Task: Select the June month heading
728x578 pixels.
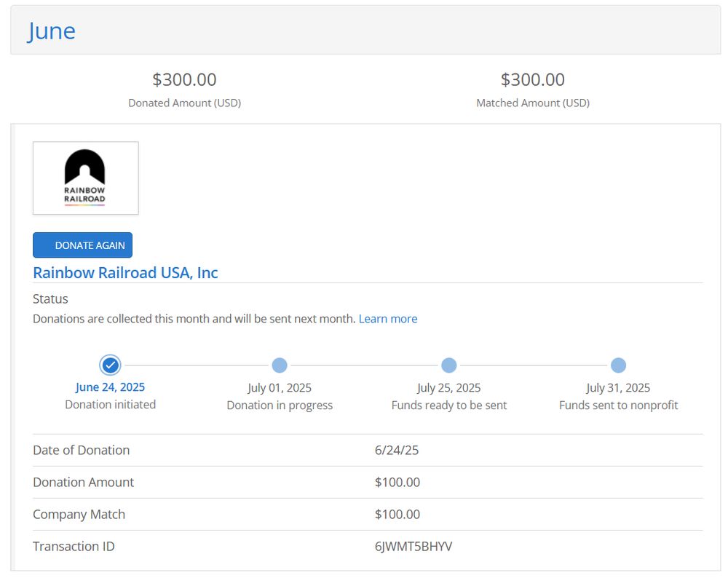Action: [x=51, y=31]
